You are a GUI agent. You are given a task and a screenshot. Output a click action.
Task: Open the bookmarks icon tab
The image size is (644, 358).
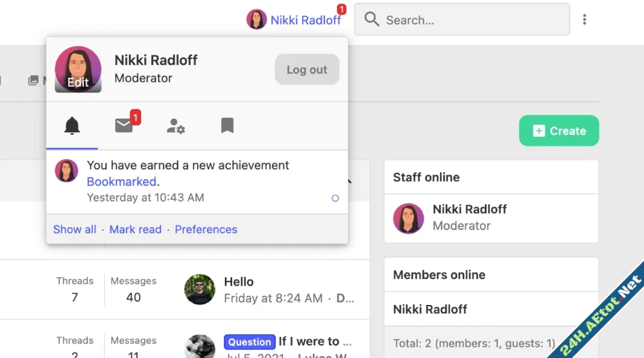227,125
